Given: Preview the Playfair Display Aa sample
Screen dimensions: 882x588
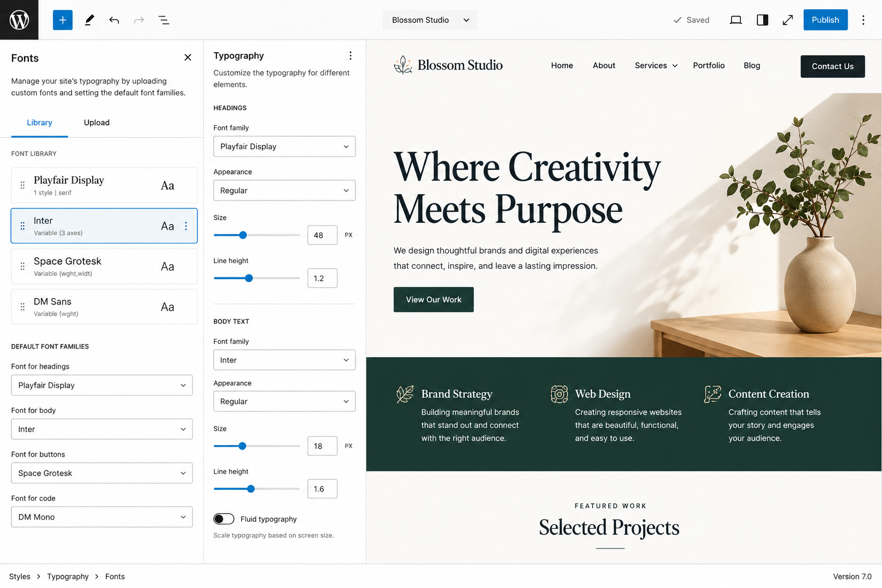Looking at the screenshot, I should pos(167,185).
